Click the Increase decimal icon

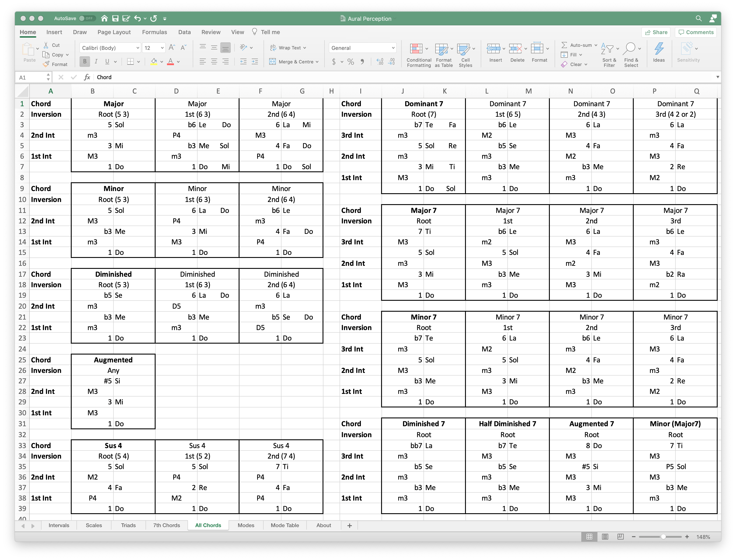click(x=380, y=62)
